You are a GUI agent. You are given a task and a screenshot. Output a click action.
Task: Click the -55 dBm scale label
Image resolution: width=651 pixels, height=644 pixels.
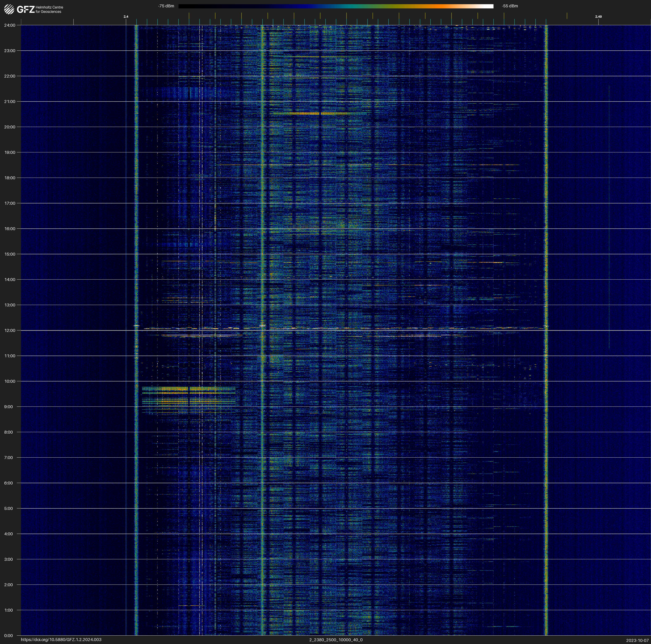click(x=510, y=6)
